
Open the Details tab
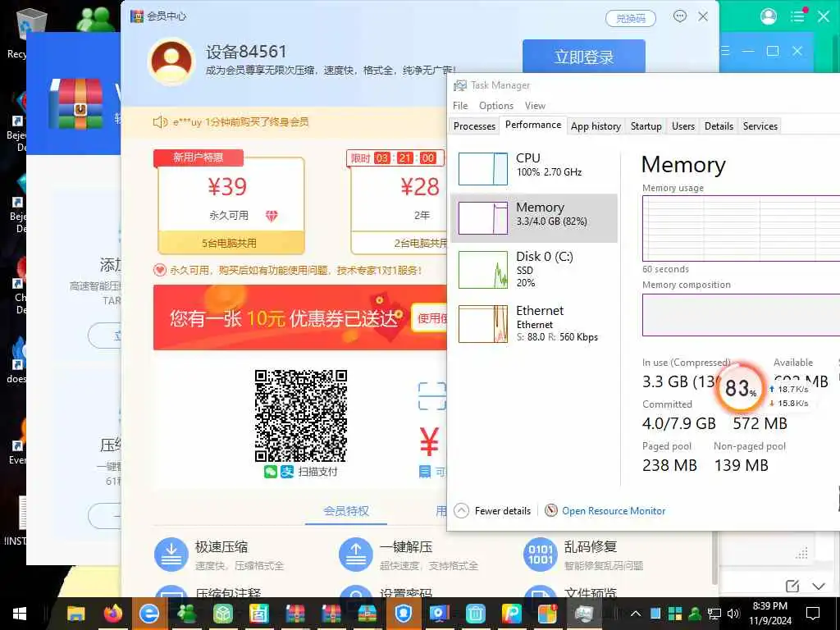(719, 126)
